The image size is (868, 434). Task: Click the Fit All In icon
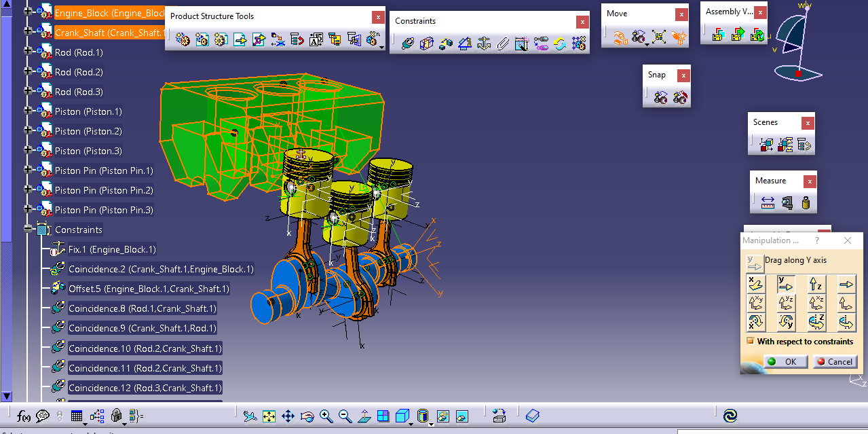(269, 416)
